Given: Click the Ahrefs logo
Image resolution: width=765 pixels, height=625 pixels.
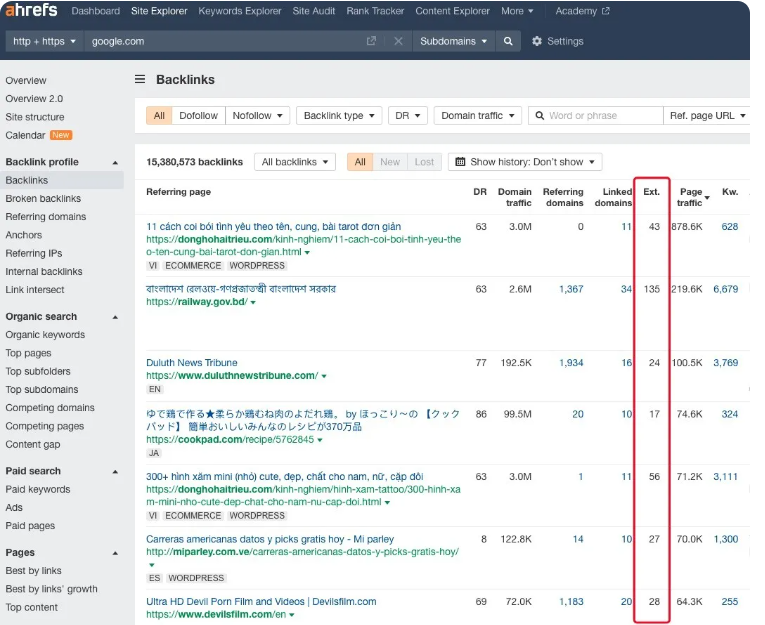Looking at the screenshot, I should pyautogui.click(x=30, y=11).
